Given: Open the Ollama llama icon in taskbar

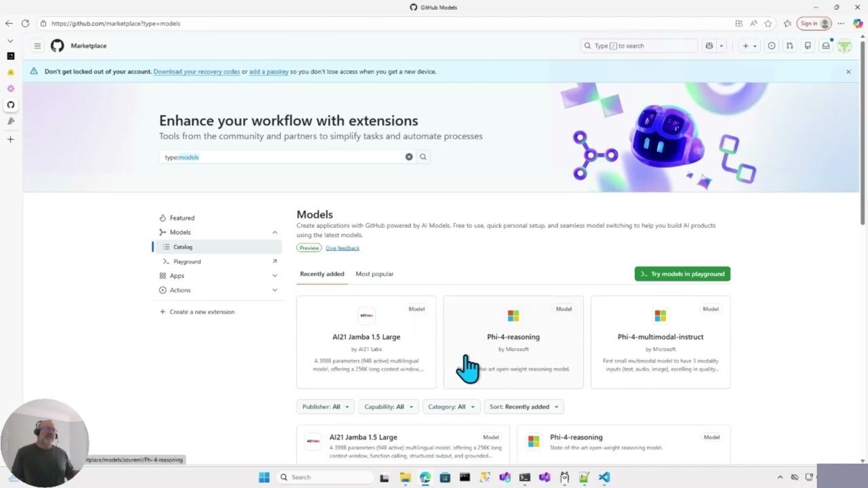Looking at the screenshot, I should (564, 477).
